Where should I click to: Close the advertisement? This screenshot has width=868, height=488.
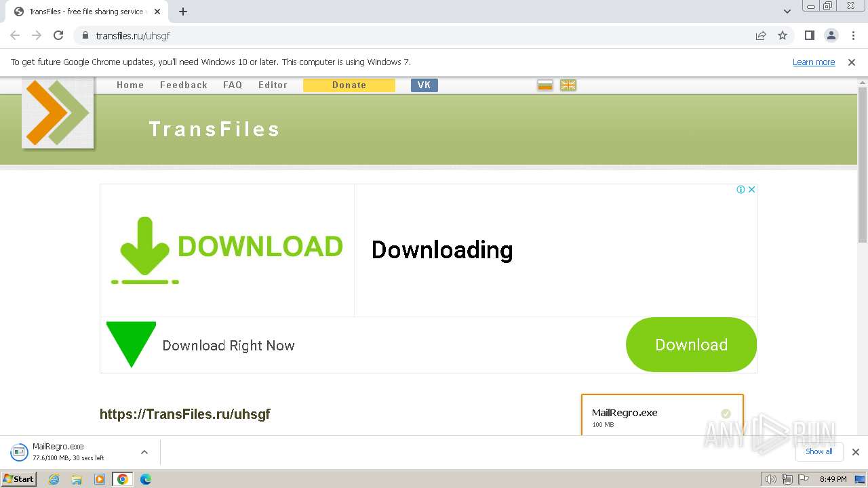751,190
